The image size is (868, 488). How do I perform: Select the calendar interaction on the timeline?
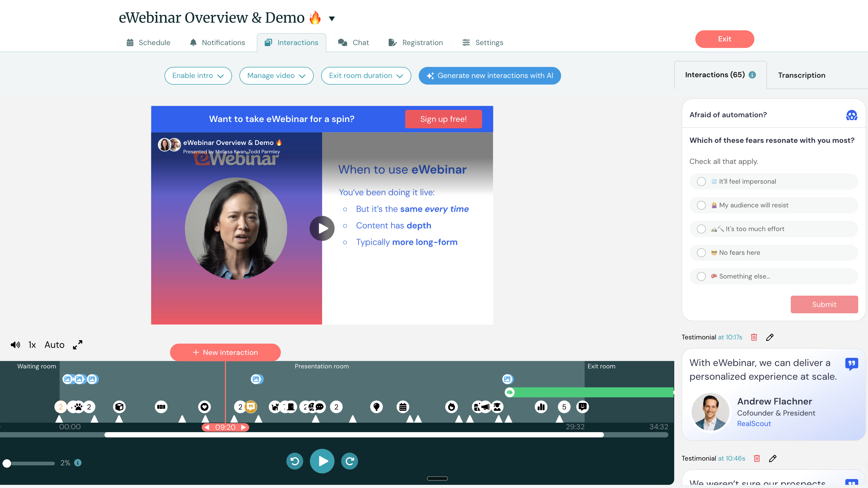403,407
